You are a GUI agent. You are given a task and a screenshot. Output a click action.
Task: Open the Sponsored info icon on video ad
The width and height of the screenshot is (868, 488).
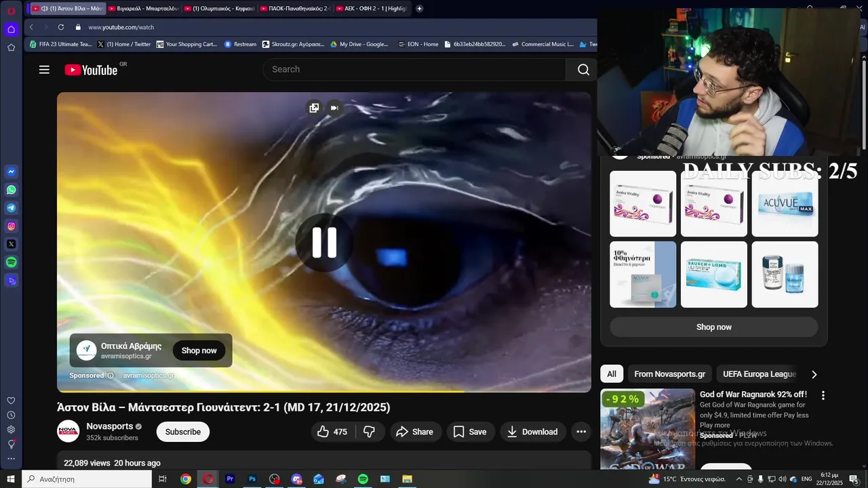111,375
